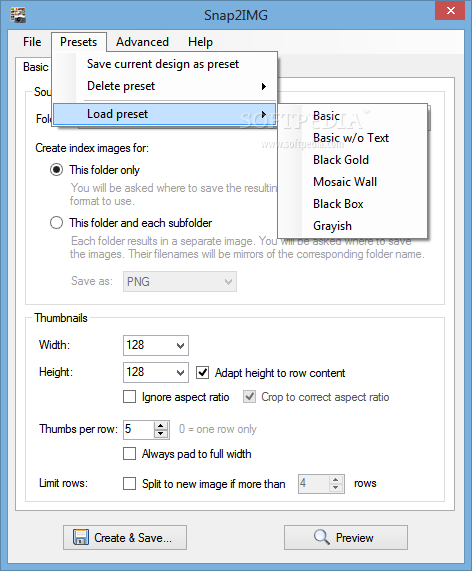Select This folder only radio button

click(56, 170)
